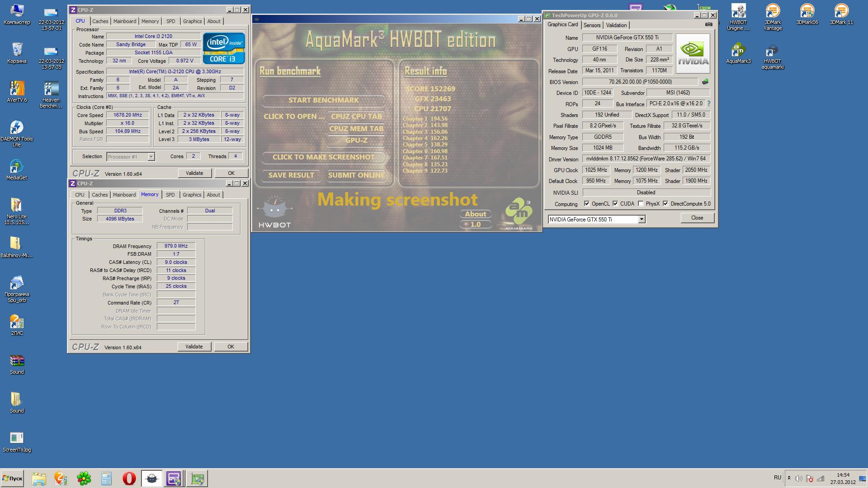This screenshot has width=868, height=488.
Task: Click the bus interface question mark in GPU-Z
Action: (708, 103)
